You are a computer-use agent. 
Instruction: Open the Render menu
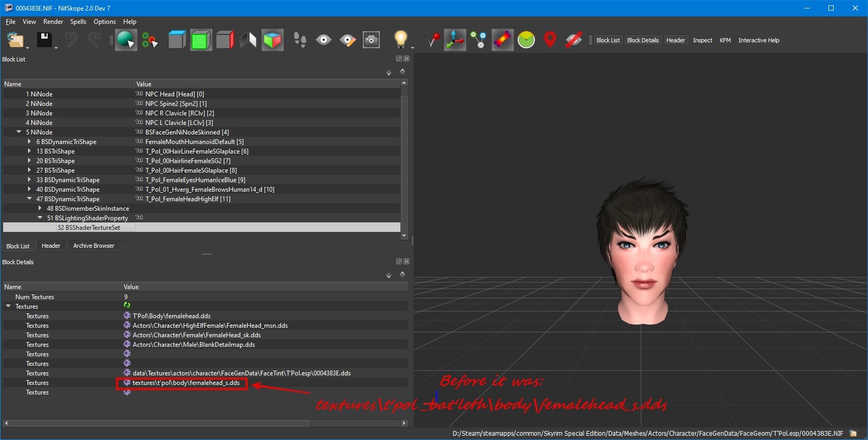[53, 22]
